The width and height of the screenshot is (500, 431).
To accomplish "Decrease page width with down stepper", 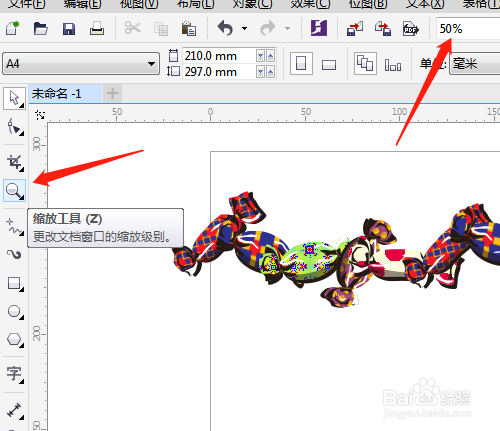I will point(260,56).
